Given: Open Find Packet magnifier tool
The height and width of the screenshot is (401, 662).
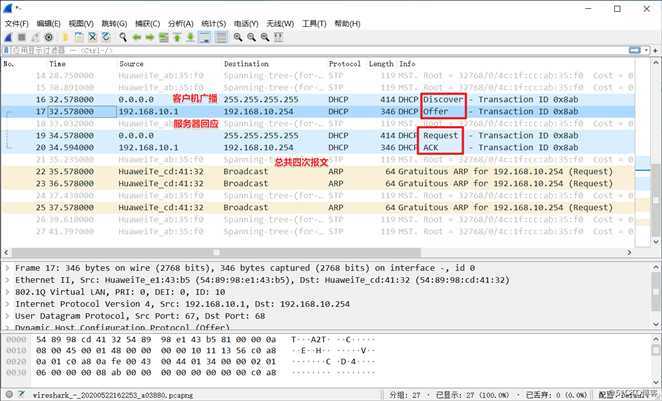Looking at the screenshot, I should [x=123, y=38].
